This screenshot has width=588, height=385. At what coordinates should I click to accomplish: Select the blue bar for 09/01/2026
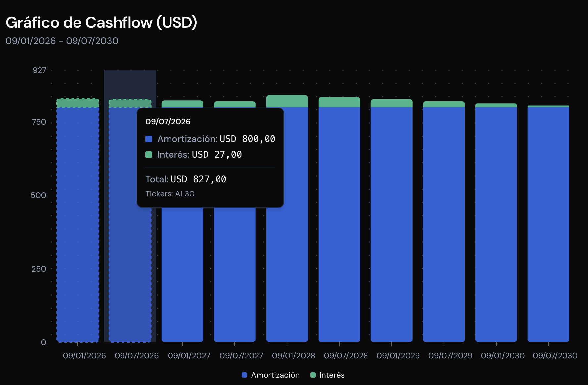(78, 225)
